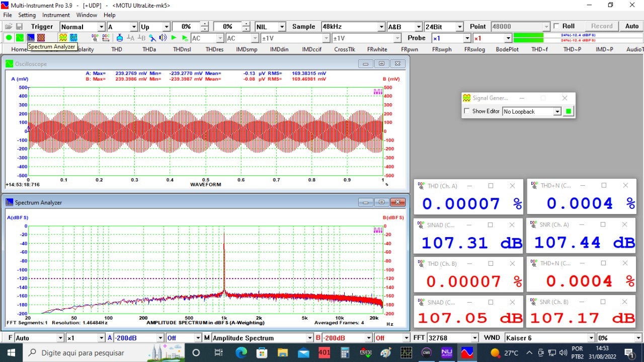Increase the first trigger 0% spinner
Viewport: 644px width, 362px height.
click(204, 24)
